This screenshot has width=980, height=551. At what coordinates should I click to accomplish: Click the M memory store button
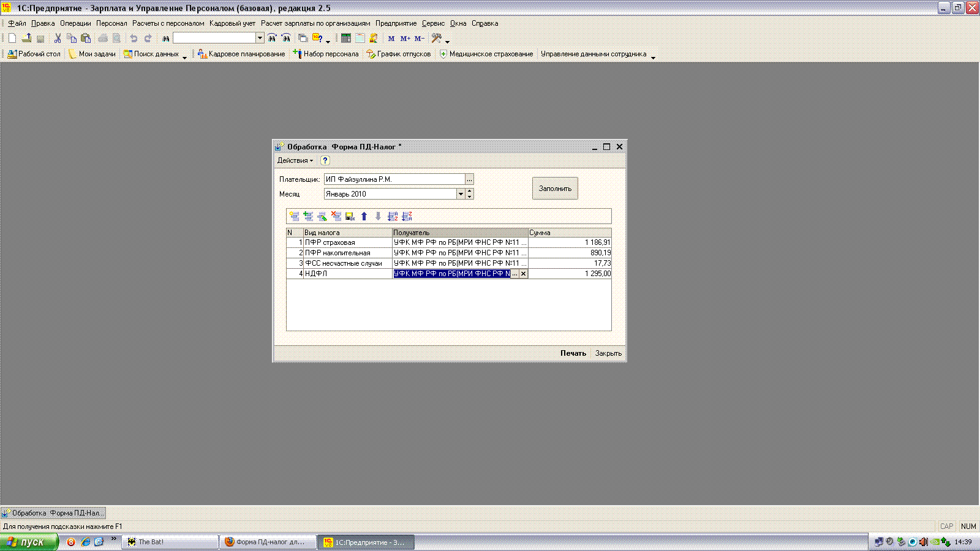tap(391, 38)
